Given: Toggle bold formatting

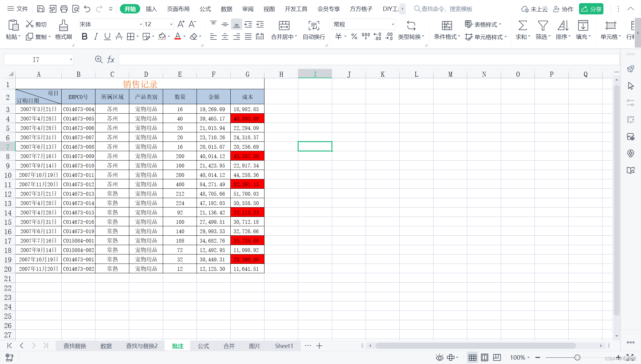Looking at the screenshot, I should point(85,37).
